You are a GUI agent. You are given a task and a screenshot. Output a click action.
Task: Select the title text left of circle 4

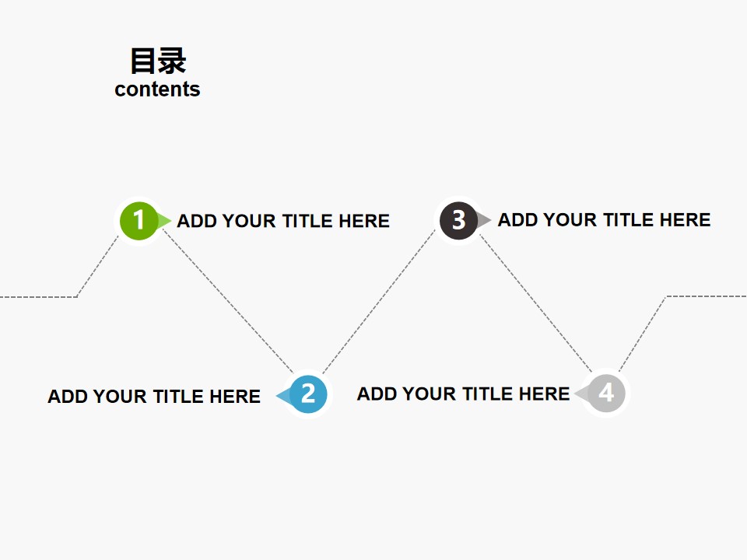(463, 394)
